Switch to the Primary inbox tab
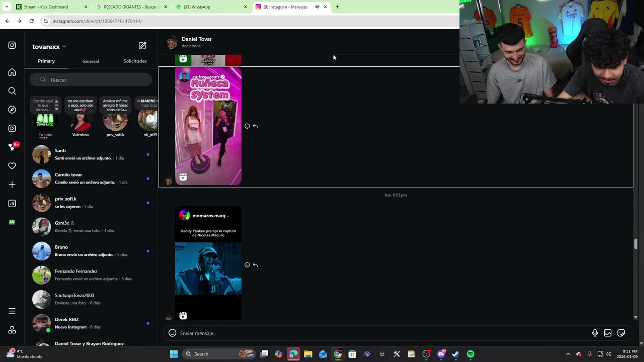 tap(46, 61)
